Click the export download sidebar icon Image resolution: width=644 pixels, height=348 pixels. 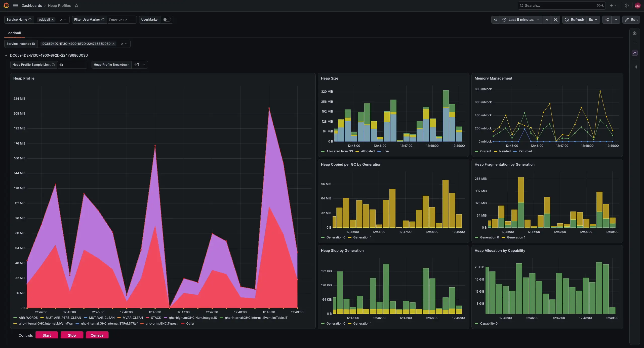635,33
